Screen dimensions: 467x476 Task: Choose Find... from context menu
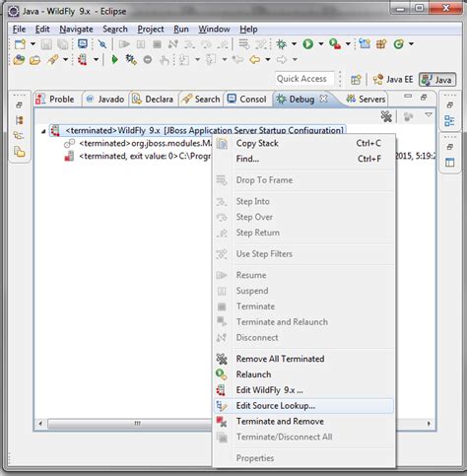pos(303,159)
